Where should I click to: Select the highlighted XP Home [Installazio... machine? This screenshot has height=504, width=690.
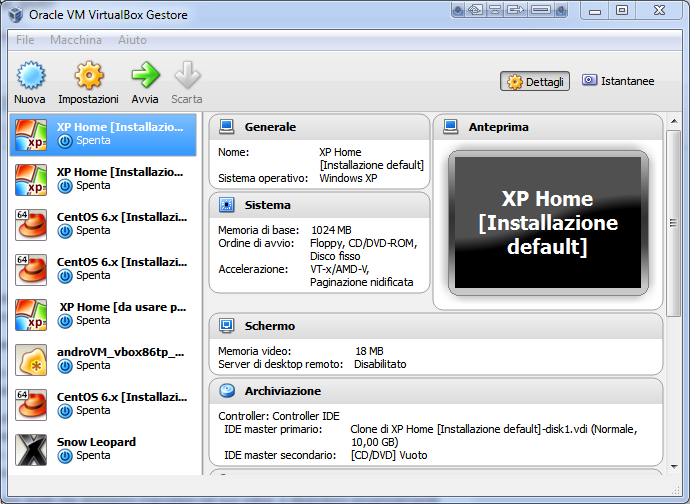tap(103, 135)
